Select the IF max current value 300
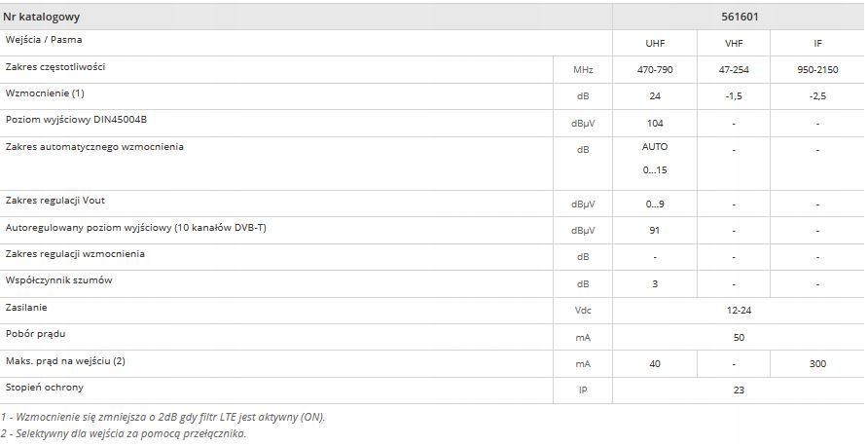 [817, 364]
